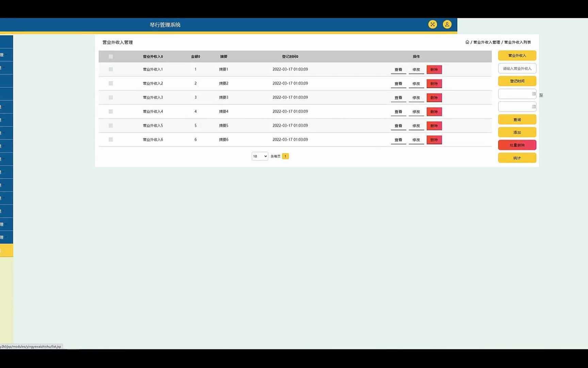The width and height of the screenshot is (588, 368).
Task: Click the 琴行管理系统 title
Action: pyautogui.click(x=165, y=25)
